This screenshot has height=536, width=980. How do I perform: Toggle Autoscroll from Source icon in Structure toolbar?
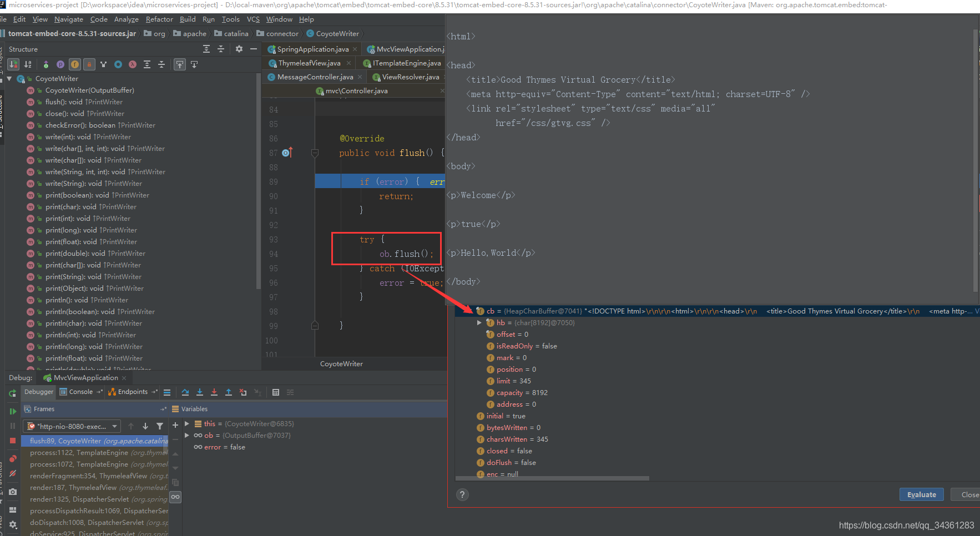coord(194,64)
